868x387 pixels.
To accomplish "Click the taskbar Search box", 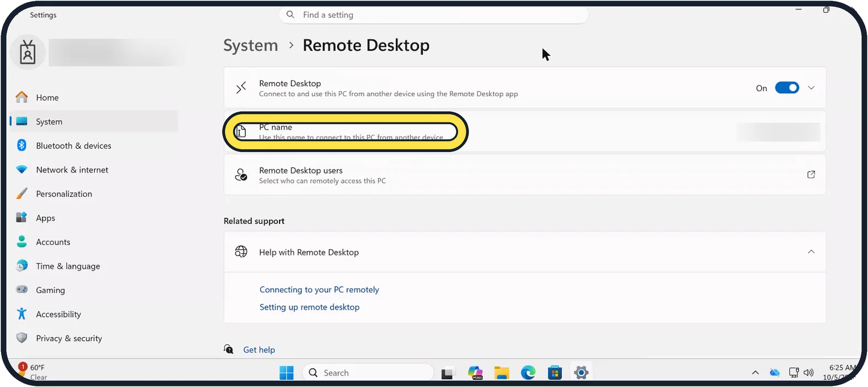I will click(x=368, y=373).
